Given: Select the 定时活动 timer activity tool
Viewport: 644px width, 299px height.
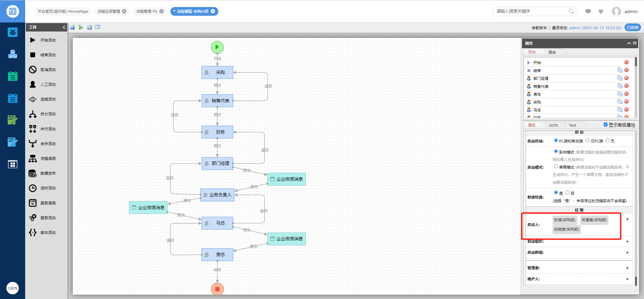Looking at the screenshot, I should coord(48,188).
